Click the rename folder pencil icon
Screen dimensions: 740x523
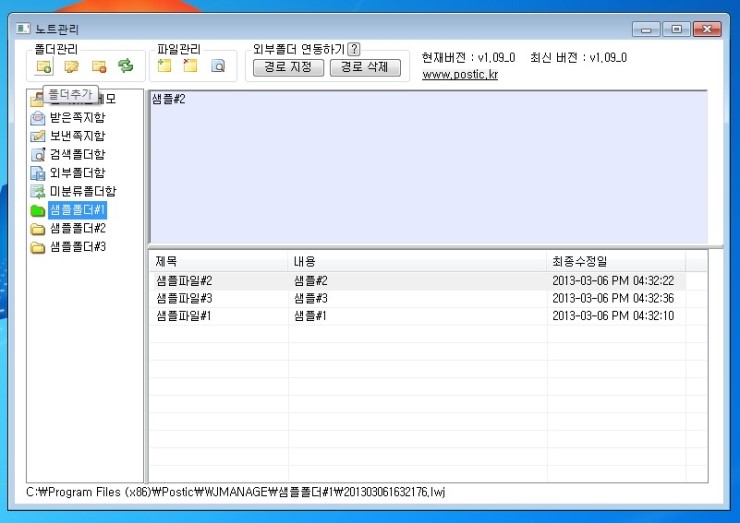pos(71,67)
